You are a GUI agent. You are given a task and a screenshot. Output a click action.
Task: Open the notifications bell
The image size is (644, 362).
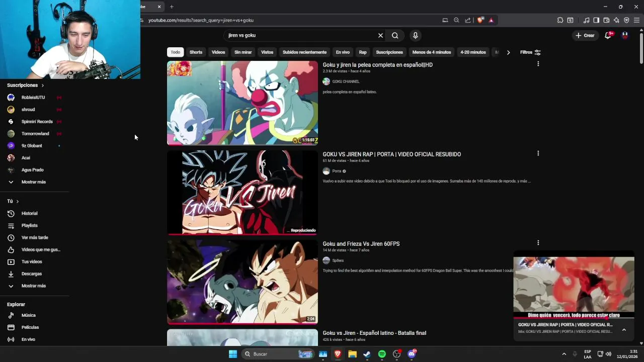pos(608,35)
